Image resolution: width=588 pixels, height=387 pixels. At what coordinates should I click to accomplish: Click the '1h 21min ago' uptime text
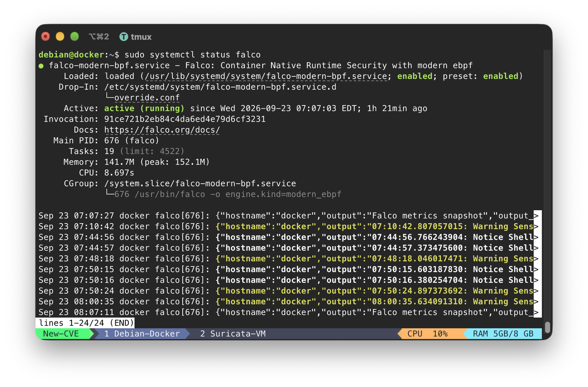[397, 108]
